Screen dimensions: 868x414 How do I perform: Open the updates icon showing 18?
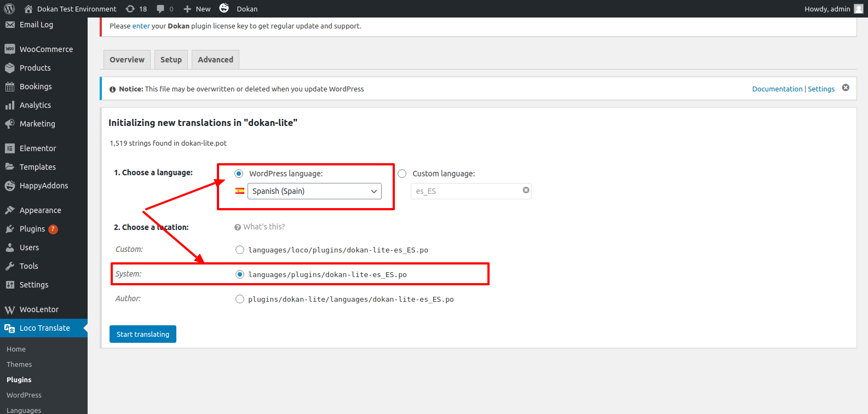pyautogui.click(x=130, y=9)
